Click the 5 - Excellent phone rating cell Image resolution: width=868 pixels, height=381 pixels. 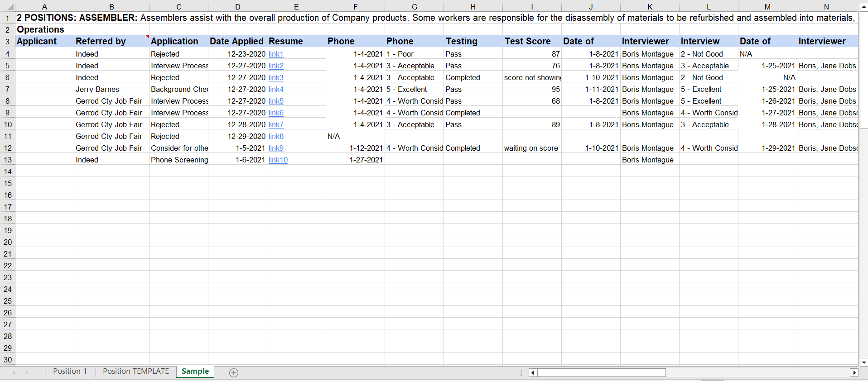414,89
